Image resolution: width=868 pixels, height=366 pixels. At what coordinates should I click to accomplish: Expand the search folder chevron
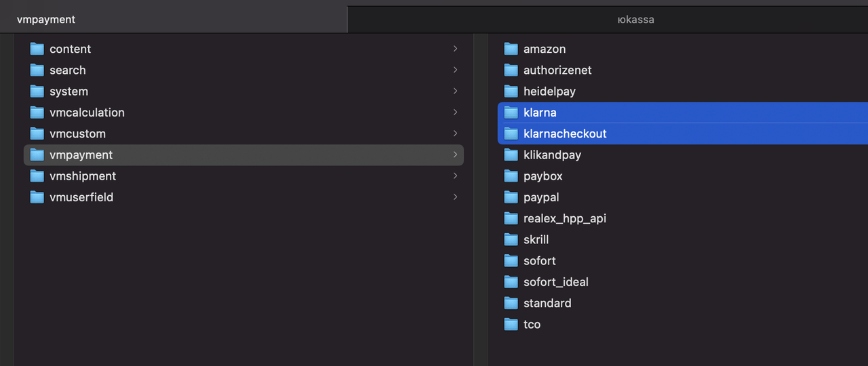(x=455, y=70)
